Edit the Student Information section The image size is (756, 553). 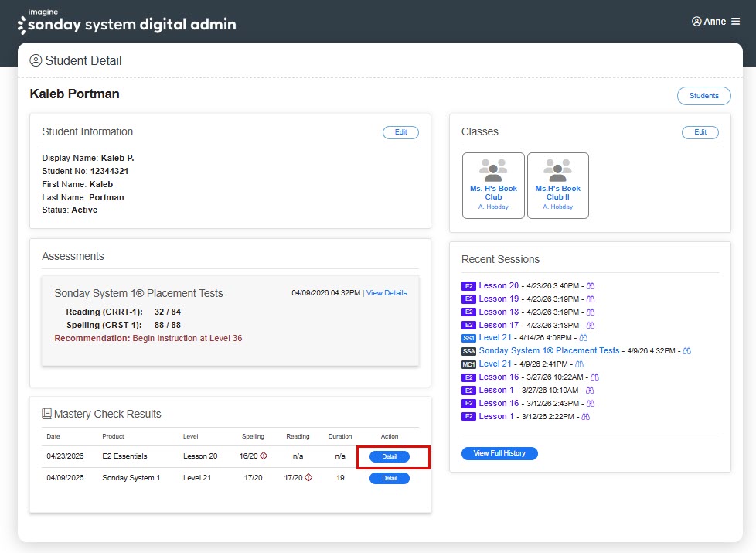pos(400,132)
